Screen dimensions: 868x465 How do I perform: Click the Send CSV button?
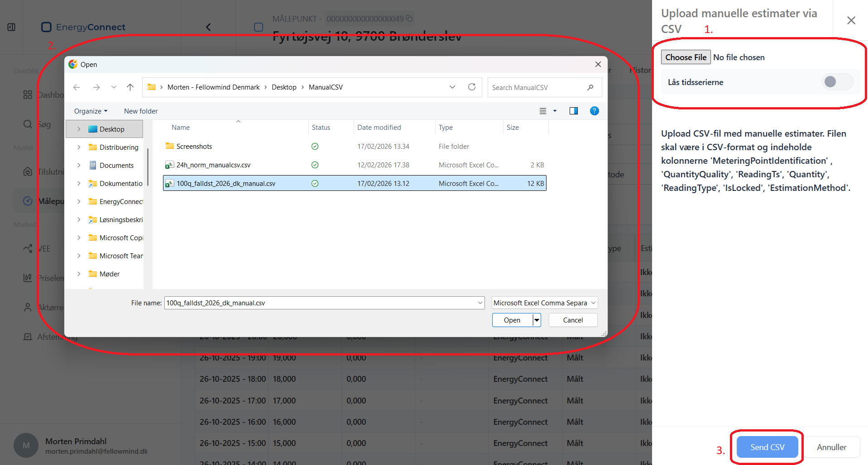(x=767, y=447)
